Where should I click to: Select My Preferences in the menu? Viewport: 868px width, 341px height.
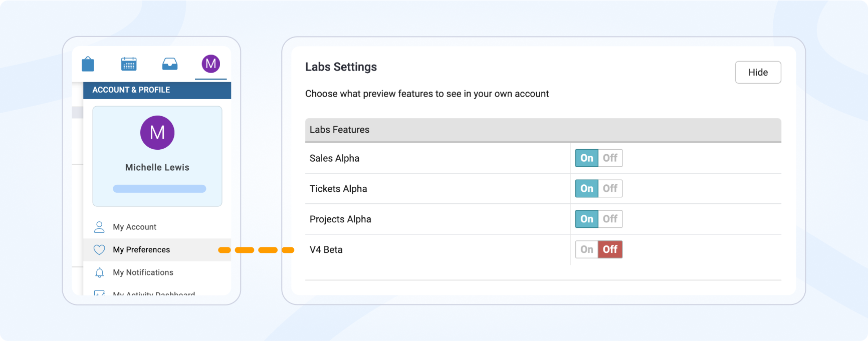click(141, 249)
